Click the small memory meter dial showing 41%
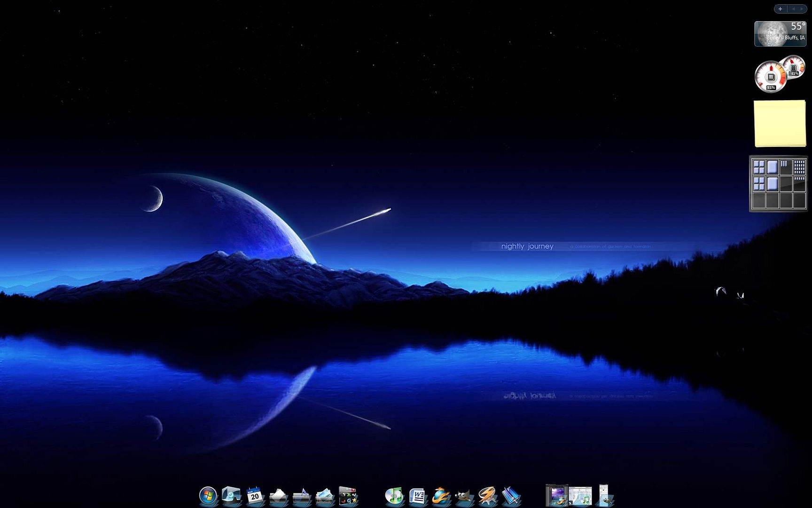This screenshot has height=508, width=812. pos(794,67)
